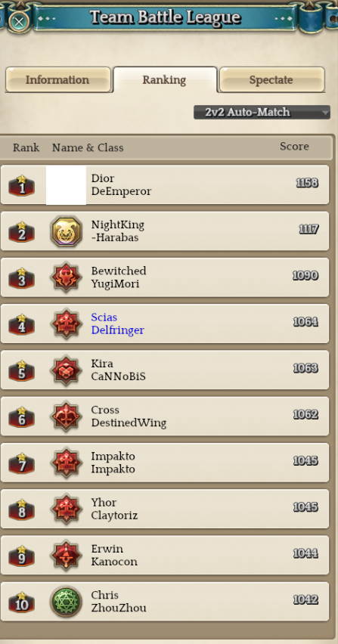Click Impakto's class emblem at rank 7
The image size is (338, 644).
pyautogui.click(x=66, y=463)
